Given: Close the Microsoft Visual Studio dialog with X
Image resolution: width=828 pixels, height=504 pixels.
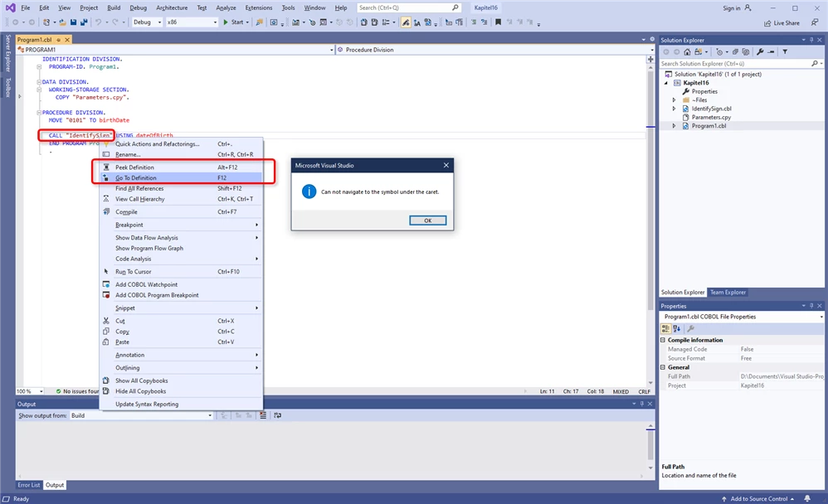Looking at the screenshot, I should point(446,165).
